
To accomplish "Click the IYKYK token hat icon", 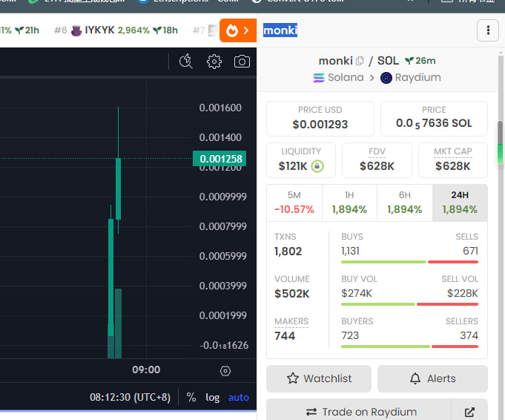I will coord(76,30).
